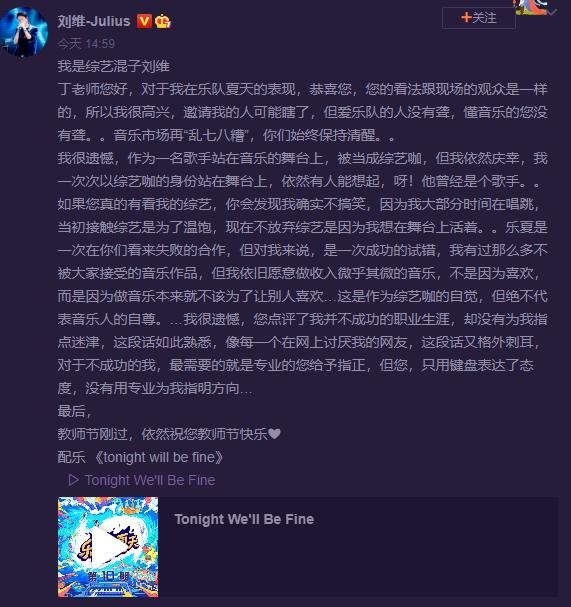Click the line starting with 丁老师您好
This screenshot has height=607, width=571.
pos(302,89)
